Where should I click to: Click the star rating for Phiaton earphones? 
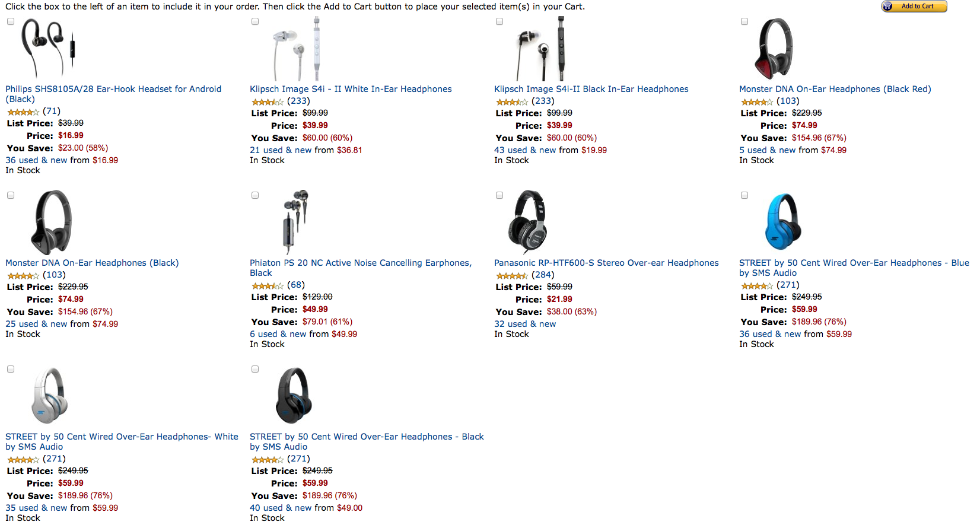267,285
